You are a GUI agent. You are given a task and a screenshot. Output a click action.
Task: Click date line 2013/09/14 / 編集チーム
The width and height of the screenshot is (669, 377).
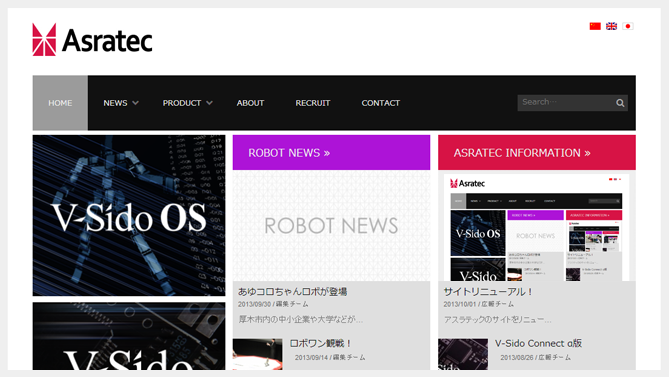click(330, 357)
